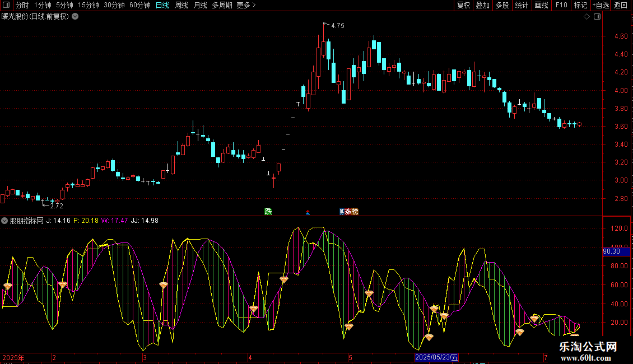This screenshot has width=633, height=364.
Task: Open the F10 company info
Action: pyautogui.click(x=561, y=5)
